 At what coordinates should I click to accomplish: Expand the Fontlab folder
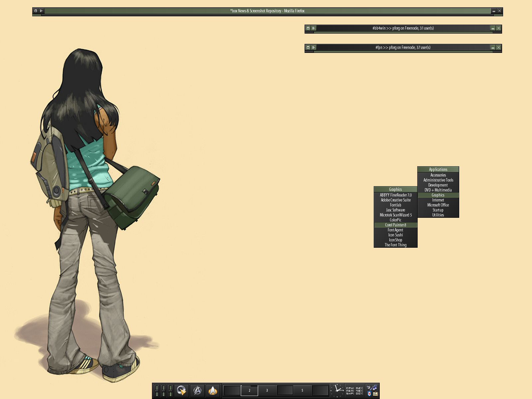coord(396,205)
